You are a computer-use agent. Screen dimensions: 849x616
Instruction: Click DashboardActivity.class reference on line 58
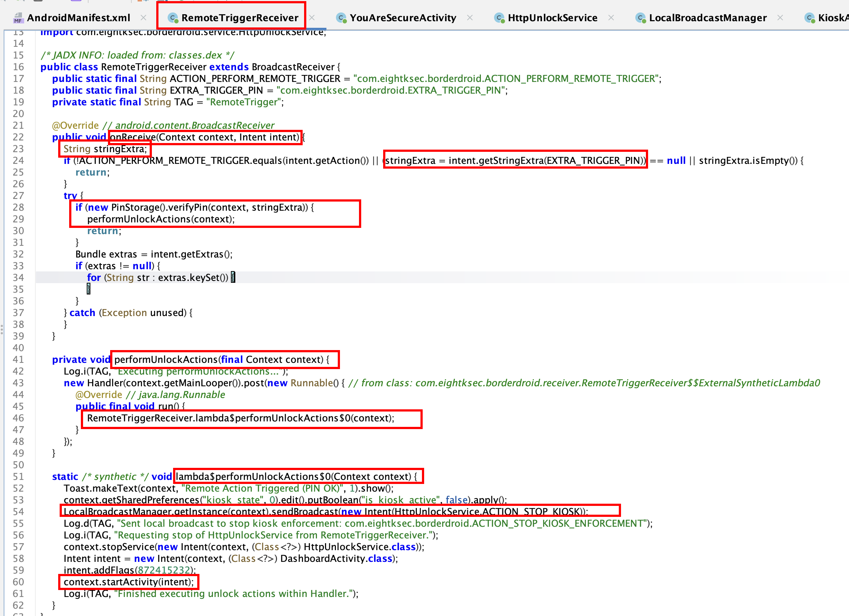coord(336,559)
